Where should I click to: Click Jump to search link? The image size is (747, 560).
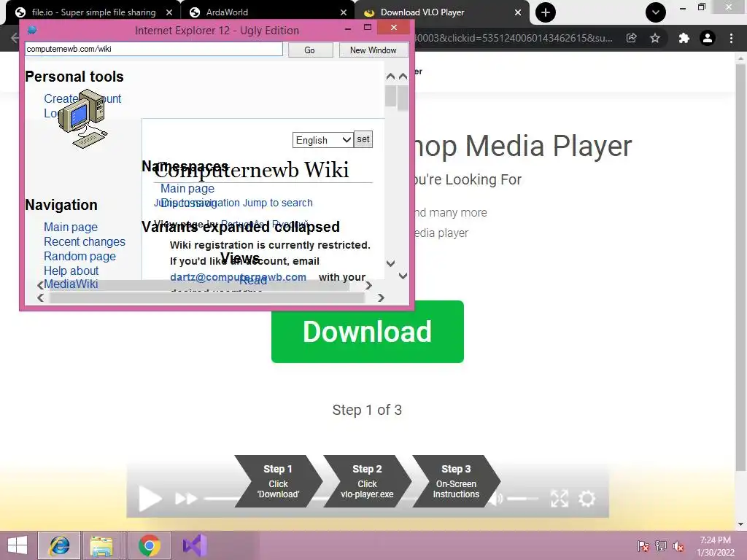pyautogui.click(x=278, y=203)
